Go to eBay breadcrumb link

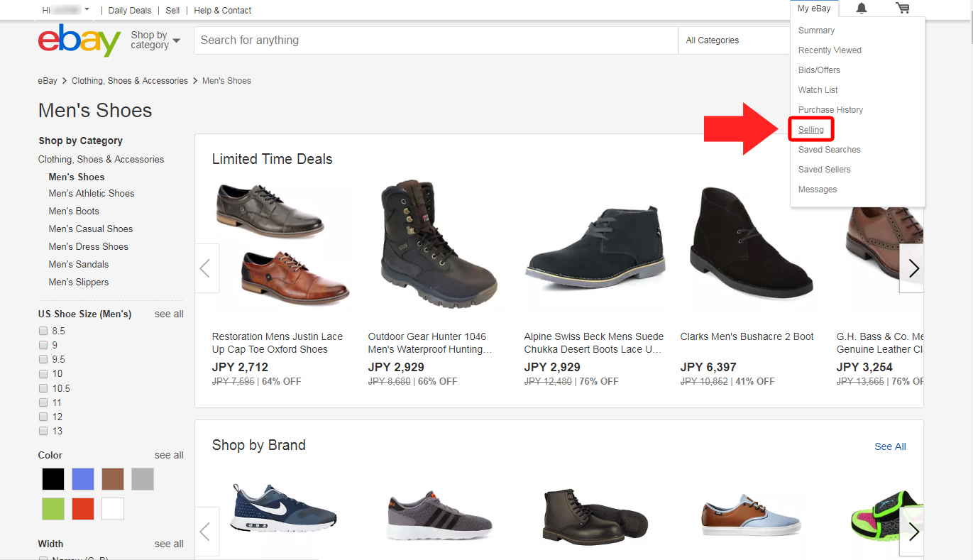pyautogui.click(x=48, y=81)
